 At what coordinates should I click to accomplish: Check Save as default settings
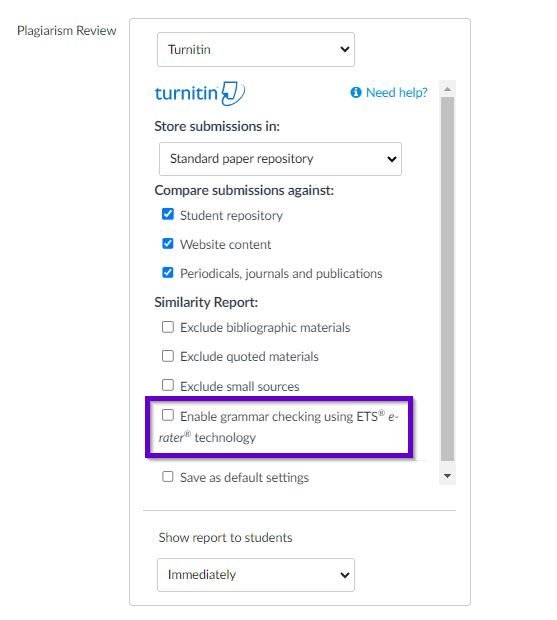[x=168, y=476]
